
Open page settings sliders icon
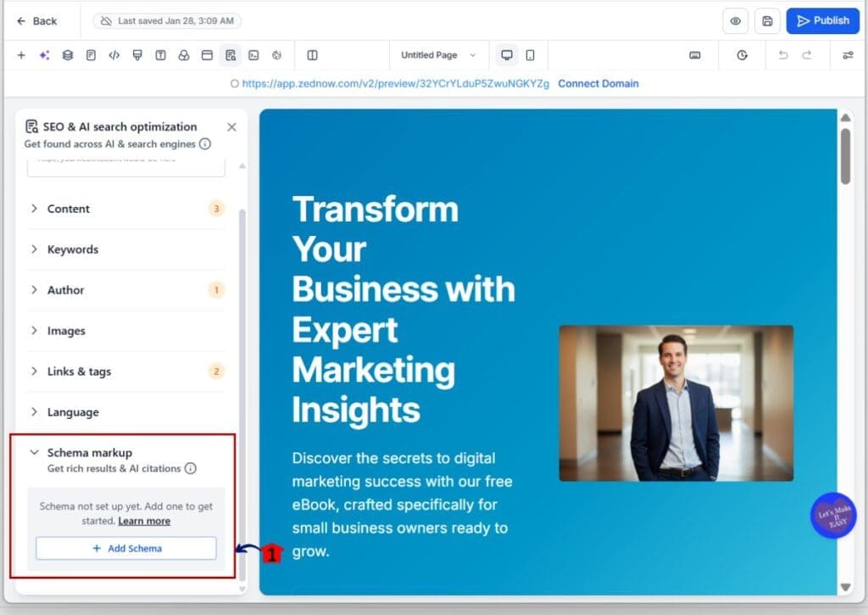click(848, 55)
